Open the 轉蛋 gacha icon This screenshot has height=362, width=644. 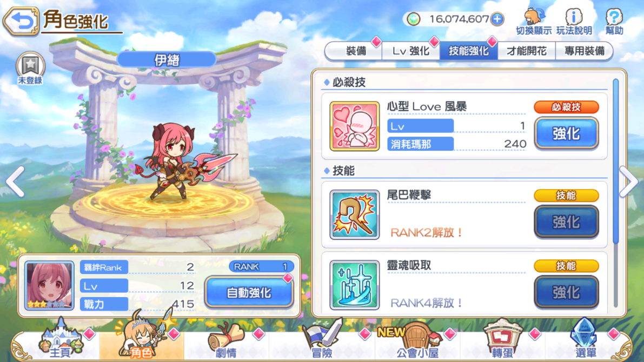[x=502, y=339]
